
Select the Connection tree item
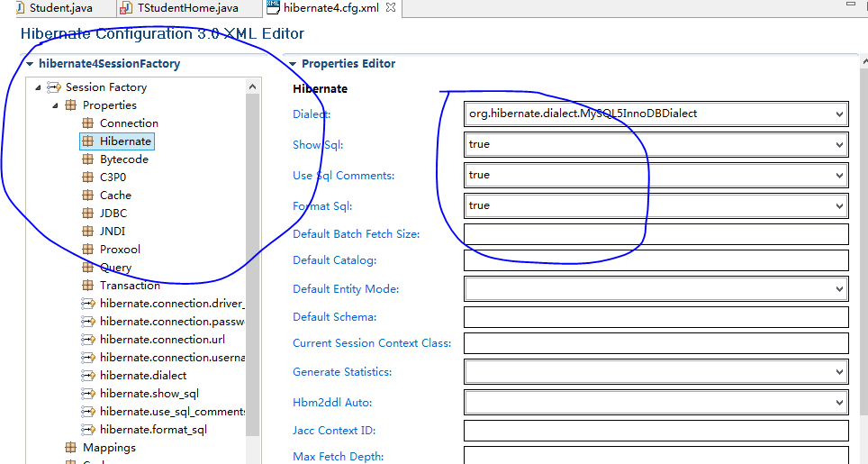pos(129,123)
